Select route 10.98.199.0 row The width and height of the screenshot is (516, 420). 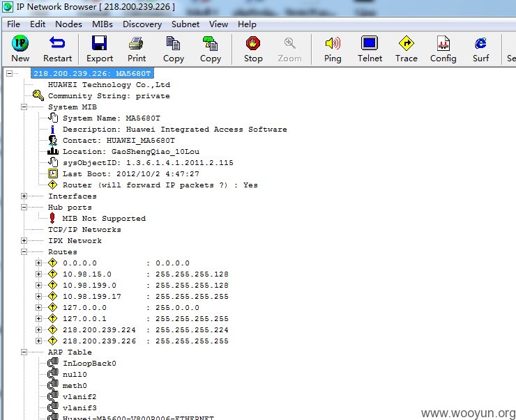pyautogui.click(x=146, y=286)
